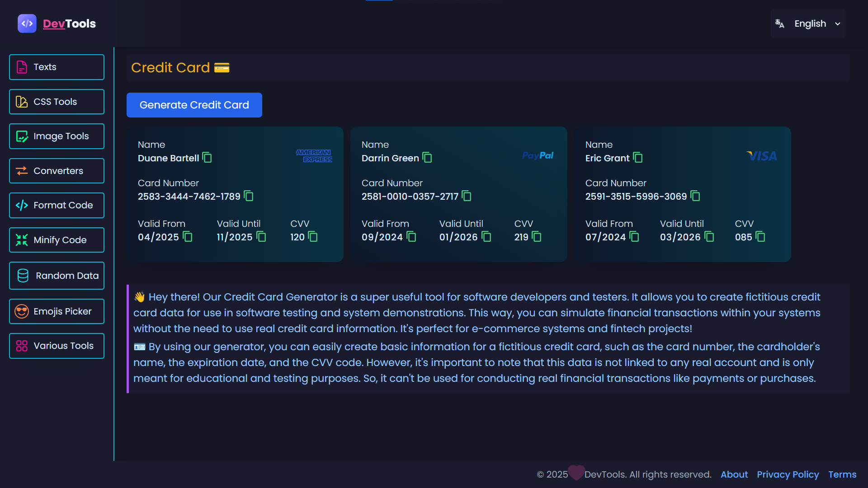Screen dimensions: 868x488
Task: Generate a new credit card
Action: point(194,105)
